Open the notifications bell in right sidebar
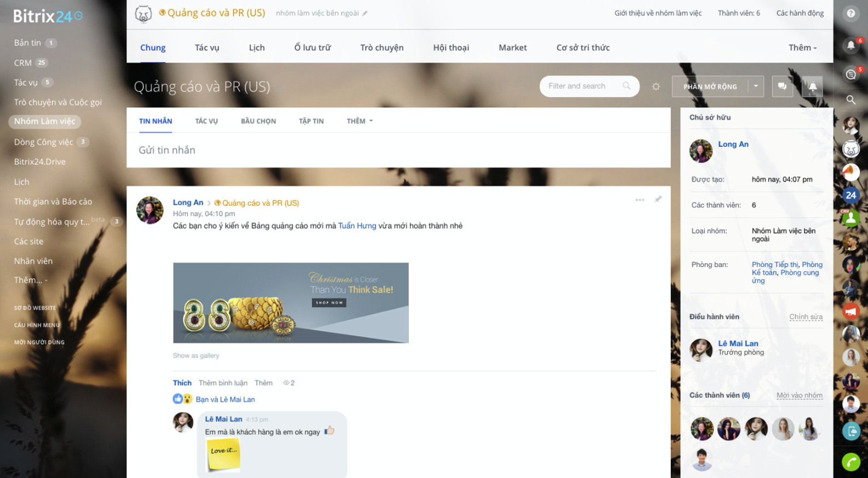This screenshot has height=478, width=868. [x=850, y=45]
